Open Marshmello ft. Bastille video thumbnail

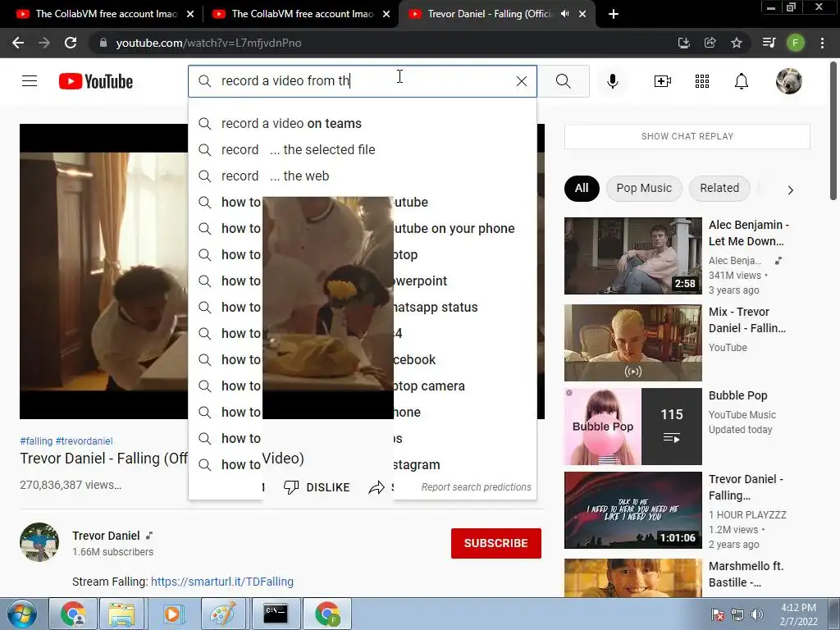click(632, 577)
